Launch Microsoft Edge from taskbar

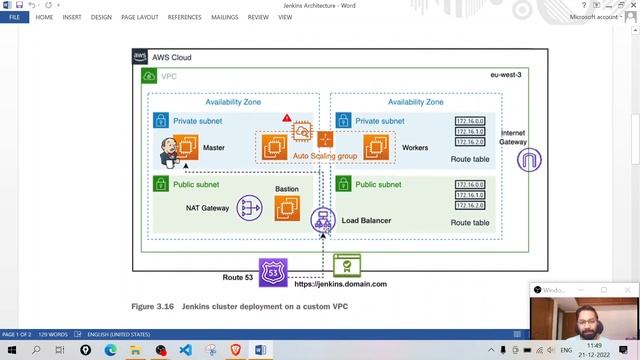point(110,350)
